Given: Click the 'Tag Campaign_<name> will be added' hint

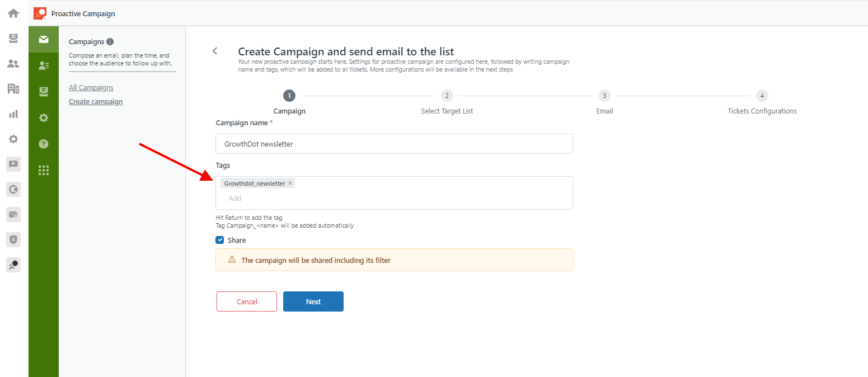Looking at the screenshot, I should (x=285, y=226).
